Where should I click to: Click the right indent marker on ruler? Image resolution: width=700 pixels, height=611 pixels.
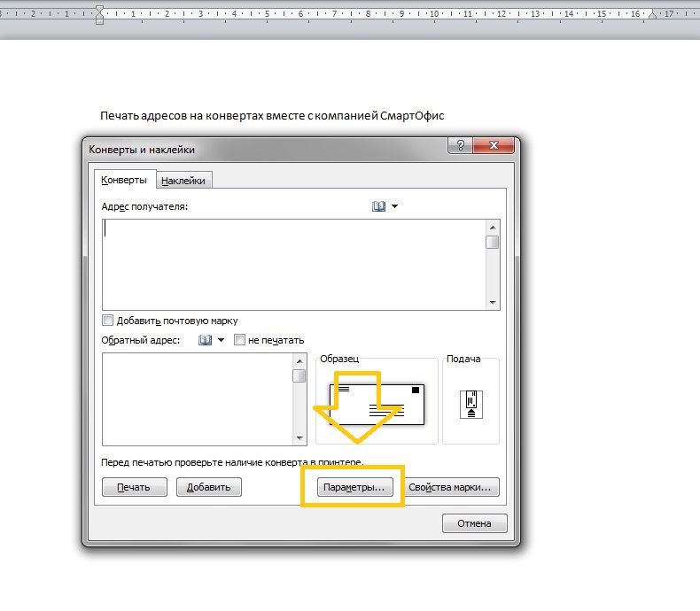click(x=652, y=15)
